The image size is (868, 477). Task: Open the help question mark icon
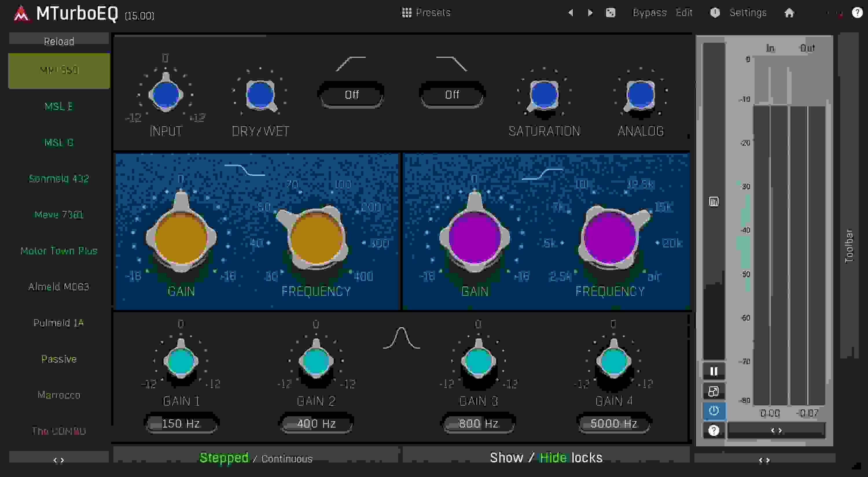pyautogui.click(x=858, y=12)
